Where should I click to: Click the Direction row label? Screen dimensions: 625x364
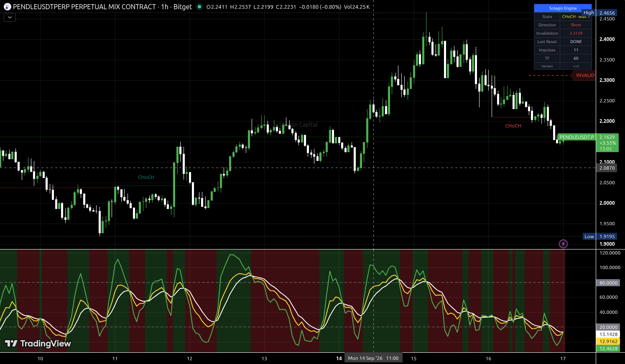tap(547, 25)
